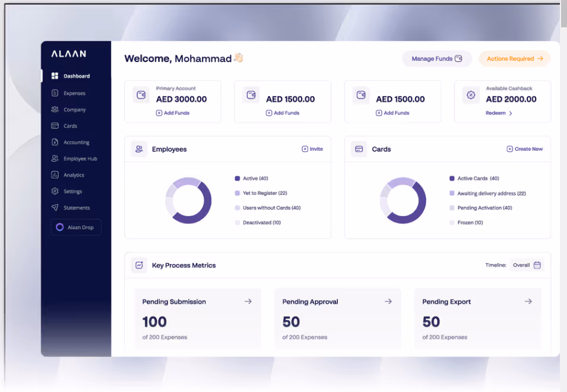Click Active Cards (40) legend swatch
The image size is (567, 392).
coord(452,178)
